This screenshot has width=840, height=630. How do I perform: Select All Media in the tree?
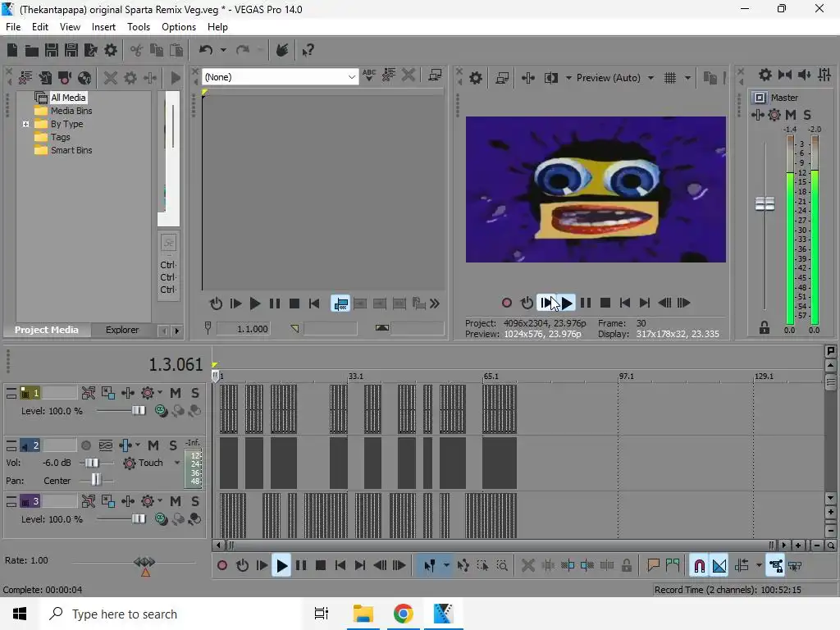click(x=68, y=98)
